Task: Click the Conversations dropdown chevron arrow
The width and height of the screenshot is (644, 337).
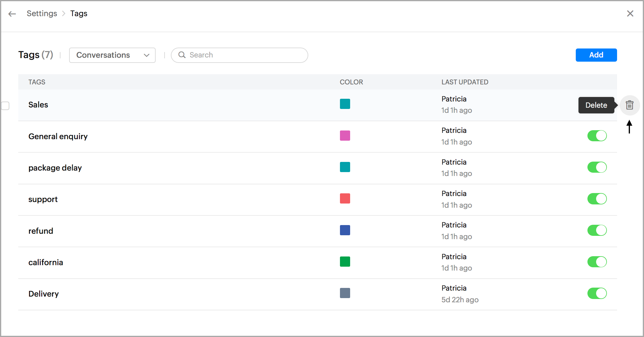Action: (x=146, y=55)
